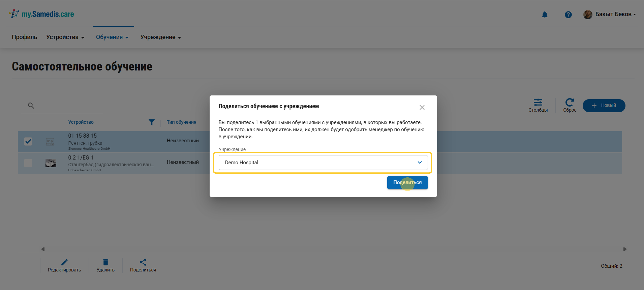The height and width of the screenshot is (290, 644).
Task: Open the notifications bell
Action: tap(545, 14)
